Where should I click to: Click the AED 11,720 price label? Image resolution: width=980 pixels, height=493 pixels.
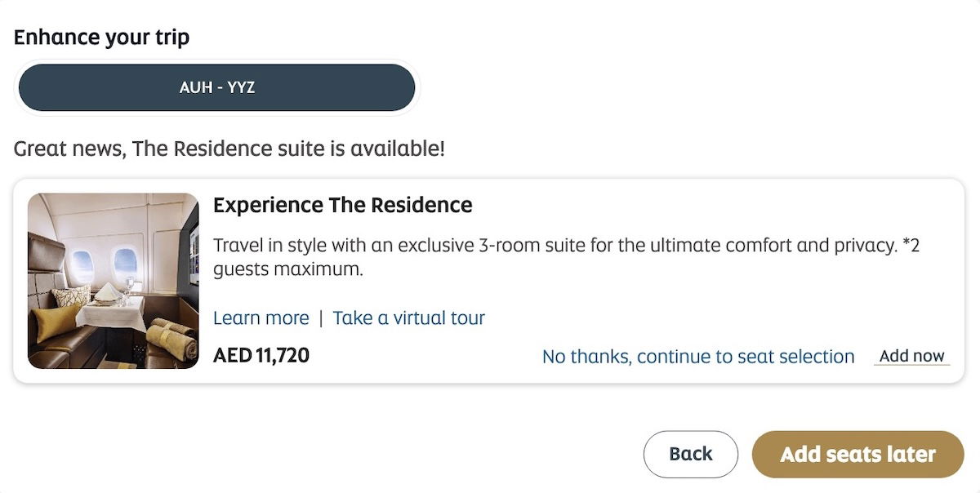(x=261, y=356)
